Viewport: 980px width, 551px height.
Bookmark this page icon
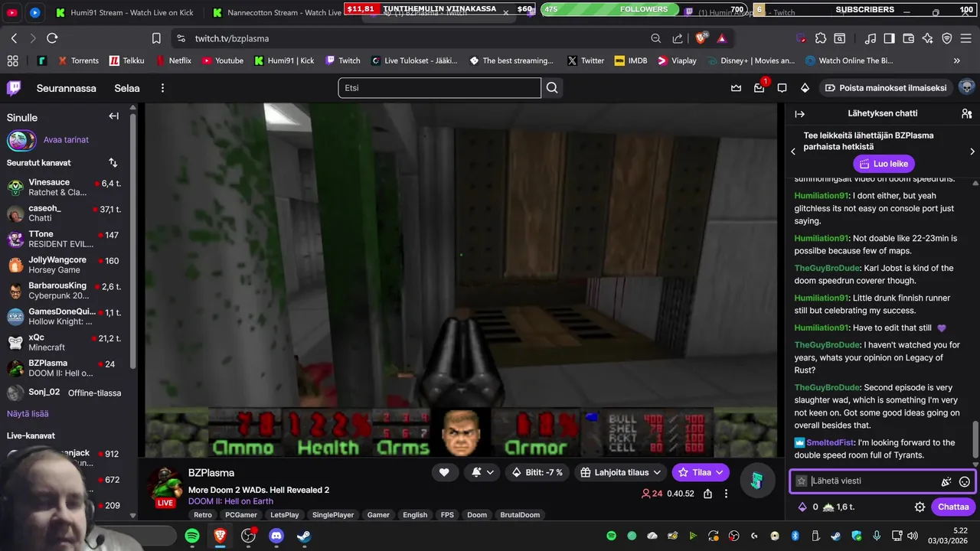(x=156, y=38)
